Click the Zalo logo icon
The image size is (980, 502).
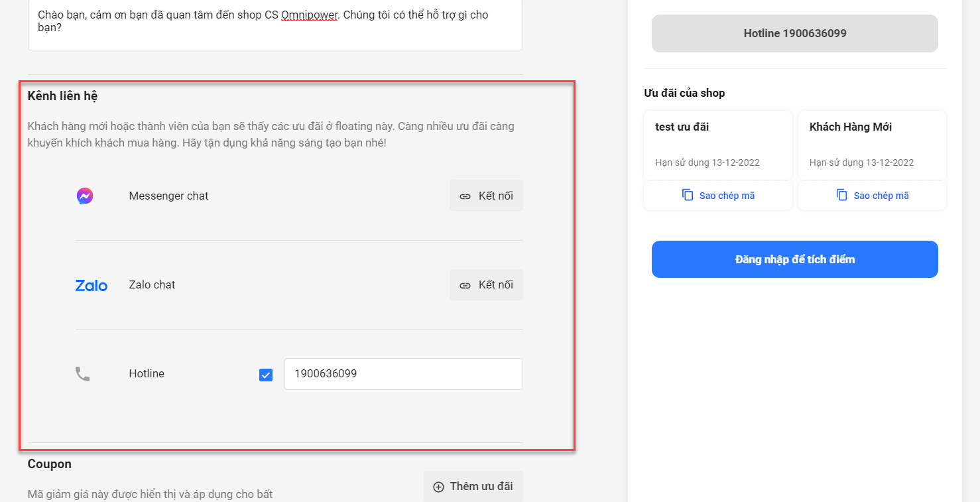point(91,285)
